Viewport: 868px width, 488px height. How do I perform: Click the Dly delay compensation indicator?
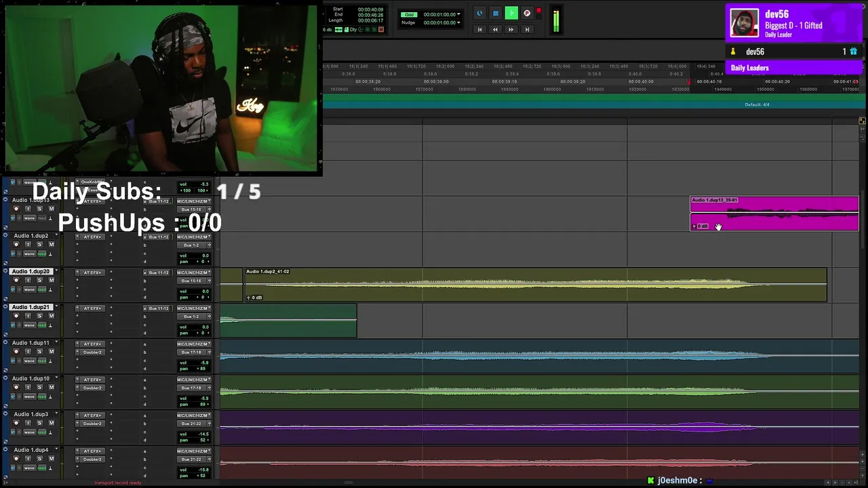353,30
